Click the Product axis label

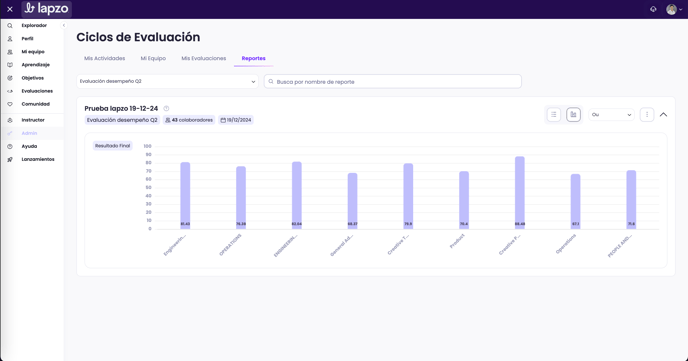pos(457,241)
